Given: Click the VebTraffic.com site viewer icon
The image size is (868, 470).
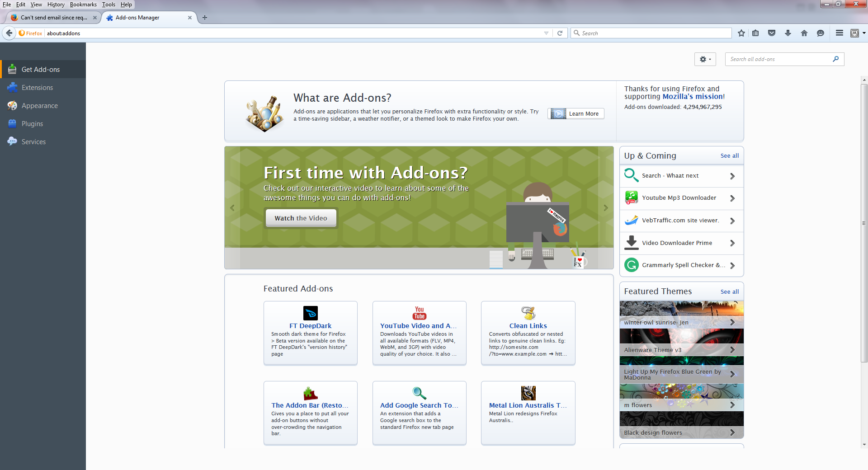Looking at the screenshot, I should point(631,221).
